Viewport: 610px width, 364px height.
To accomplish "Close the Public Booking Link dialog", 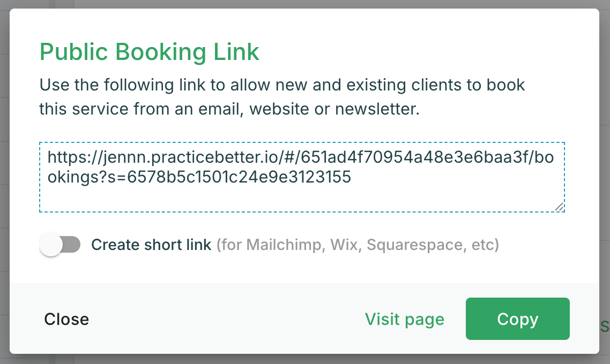I will point(66,320).
